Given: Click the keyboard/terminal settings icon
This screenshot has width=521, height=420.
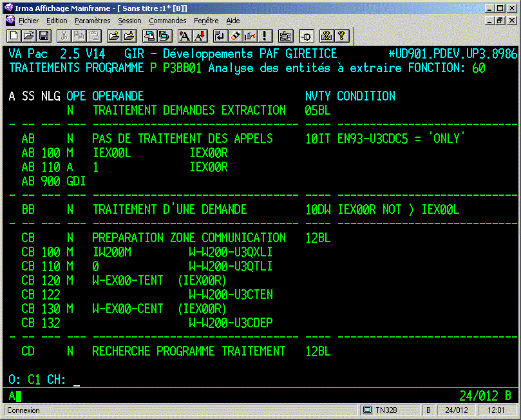Looking at the screenshot, I should 285,36.
